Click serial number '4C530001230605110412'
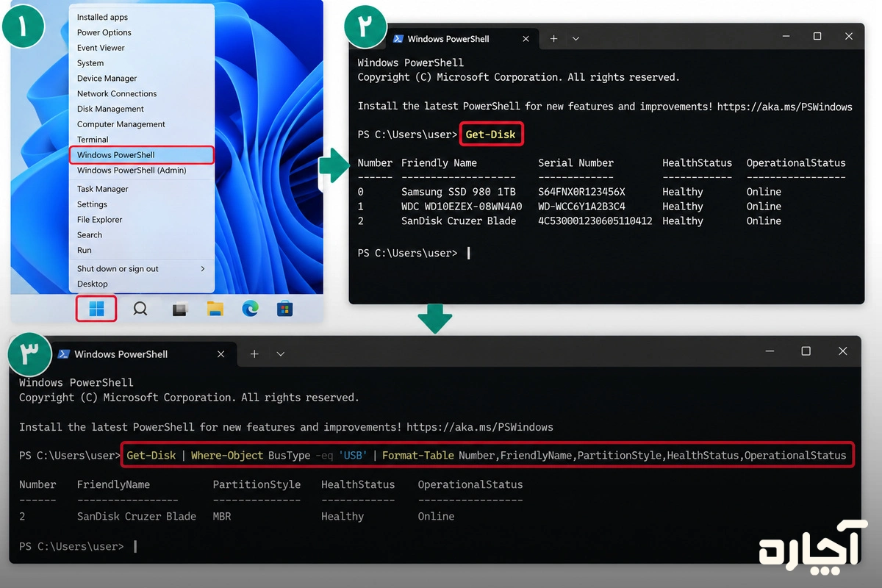This screenshot has width=882, height=588. tap(595, 221)
